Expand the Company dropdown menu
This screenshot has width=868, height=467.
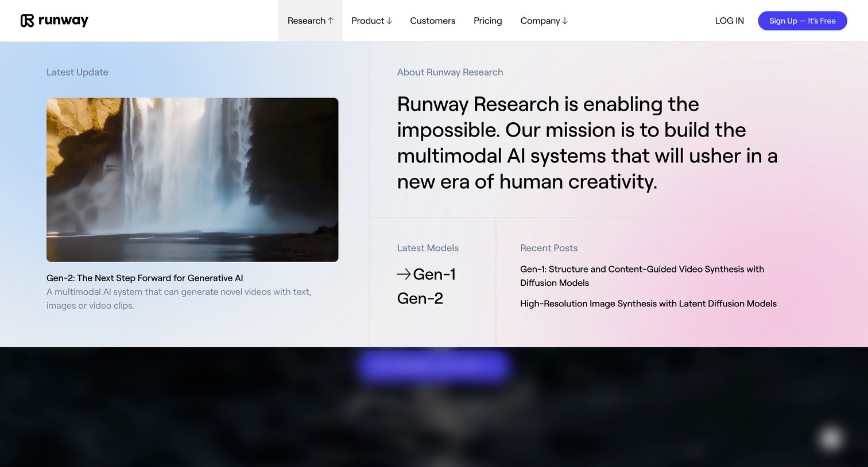[544, 21]
